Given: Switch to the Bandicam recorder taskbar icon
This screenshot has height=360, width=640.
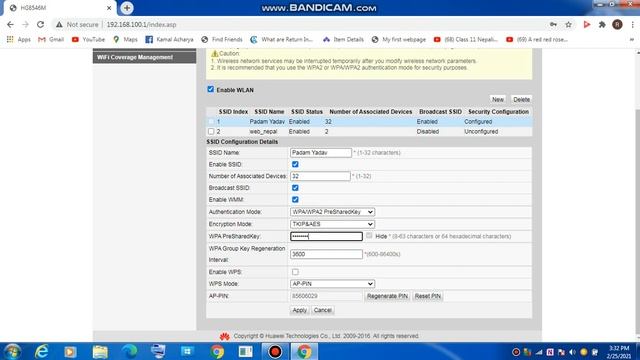Looking at the screenshot, I should click(275, 351).
